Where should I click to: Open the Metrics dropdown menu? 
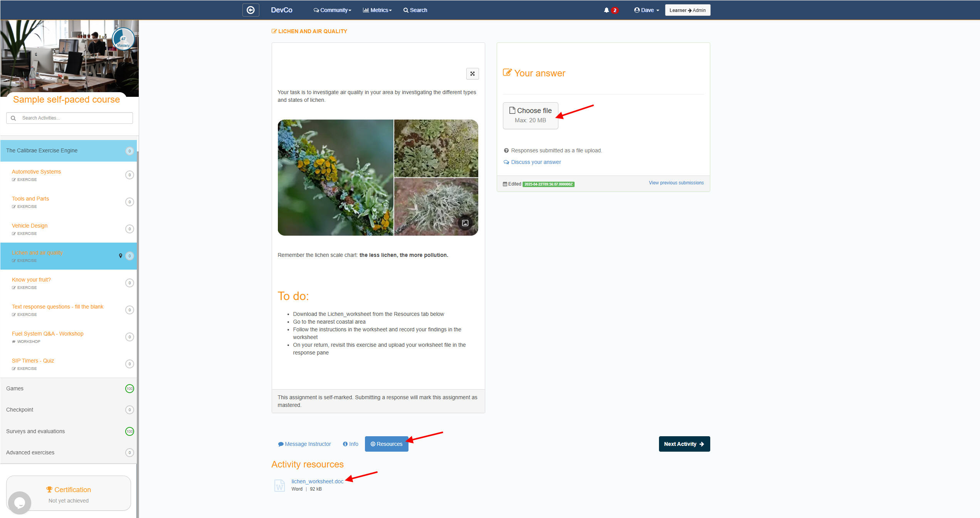click(x=377, y=10)
